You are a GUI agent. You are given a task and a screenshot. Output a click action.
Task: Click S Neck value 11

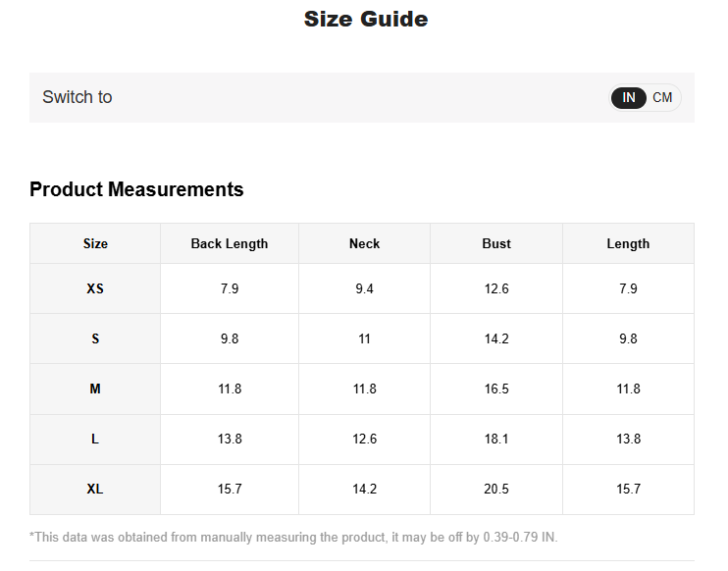[364, 338]
